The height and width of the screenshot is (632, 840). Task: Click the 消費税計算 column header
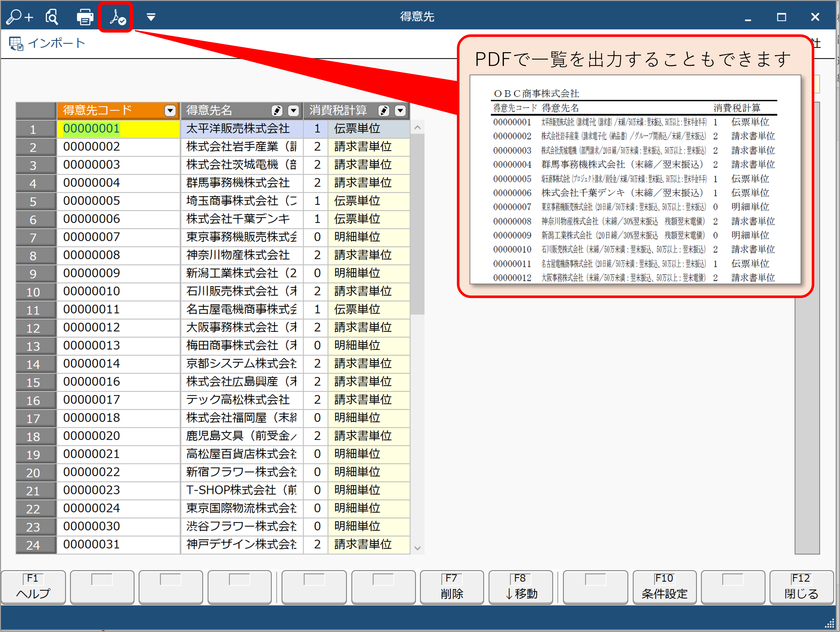point(357,110)
